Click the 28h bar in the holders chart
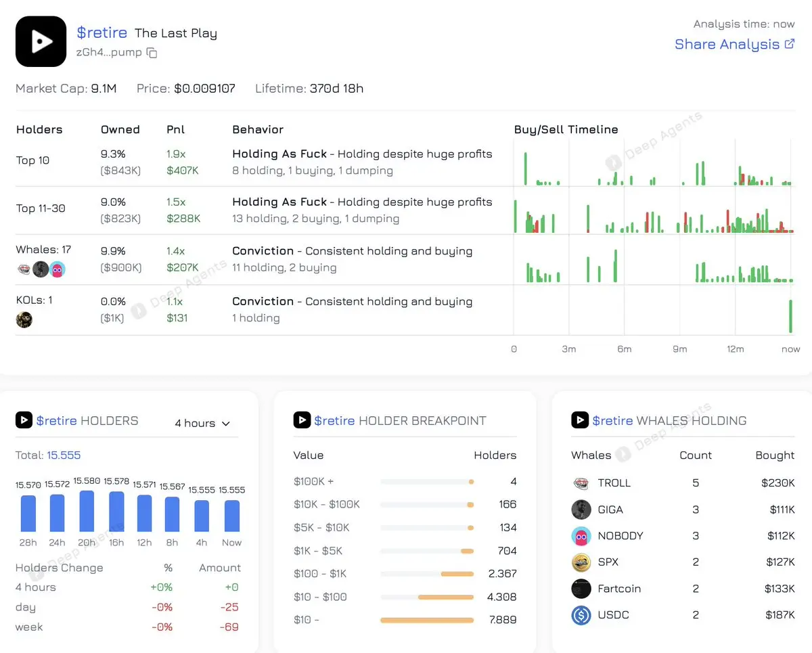This screenshot has width=812, height=653. pyautogui.click(x=28, y=513)
